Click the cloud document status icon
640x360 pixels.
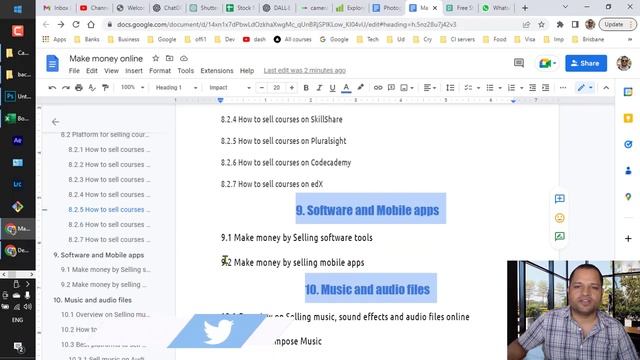tap(184, 58)
